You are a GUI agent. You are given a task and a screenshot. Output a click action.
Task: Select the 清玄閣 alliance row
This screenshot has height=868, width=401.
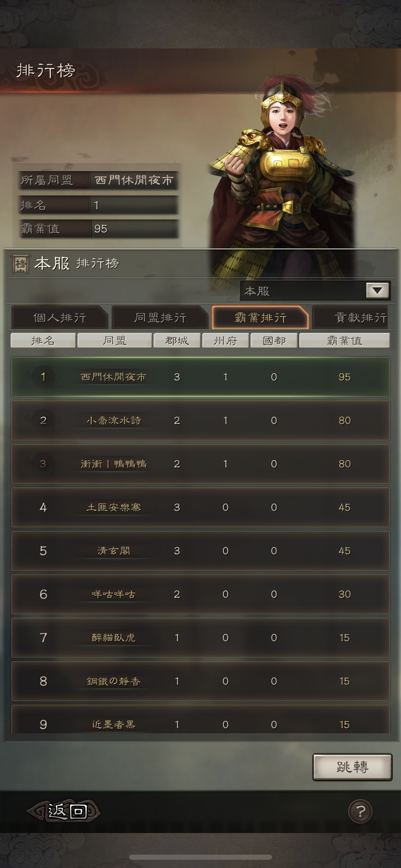[200, 551]
